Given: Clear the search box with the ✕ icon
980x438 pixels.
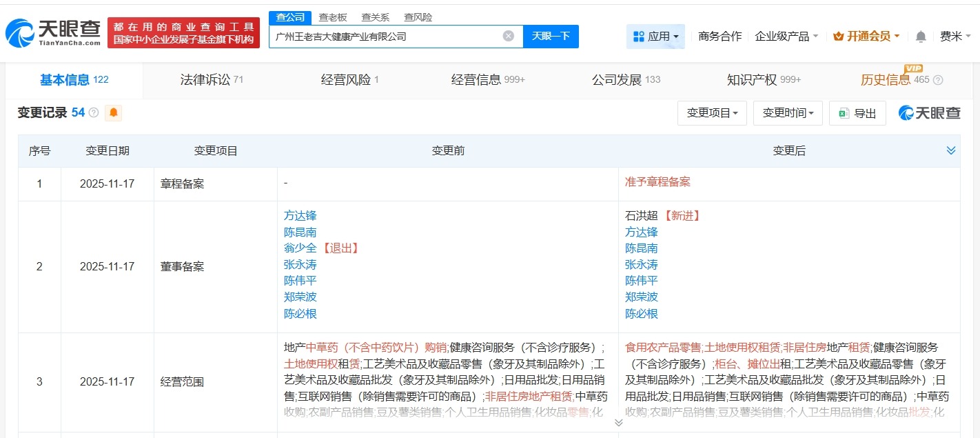Looking at the screenshot, I should pyautogui.click(x=508, y=36).
